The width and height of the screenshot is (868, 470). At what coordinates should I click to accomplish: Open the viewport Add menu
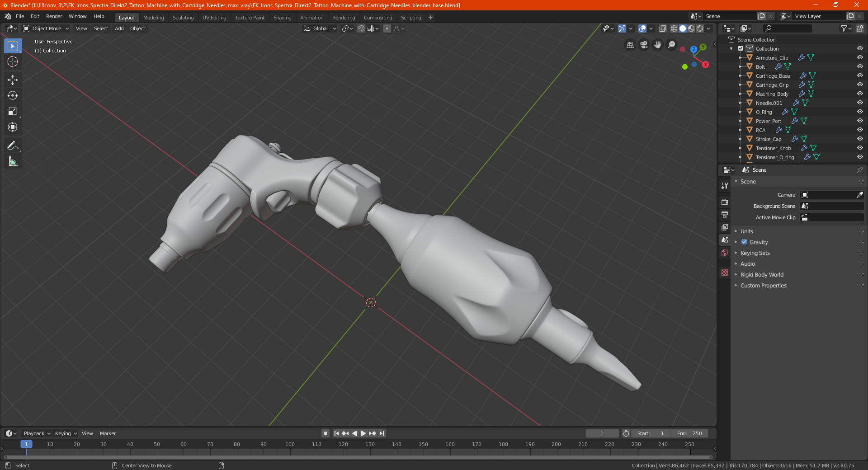point(119,28)
